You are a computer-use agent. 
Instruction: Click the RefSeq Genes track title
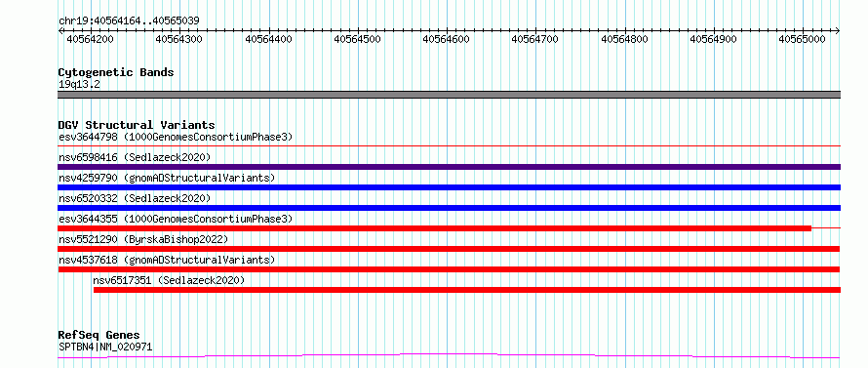point(99,336)
